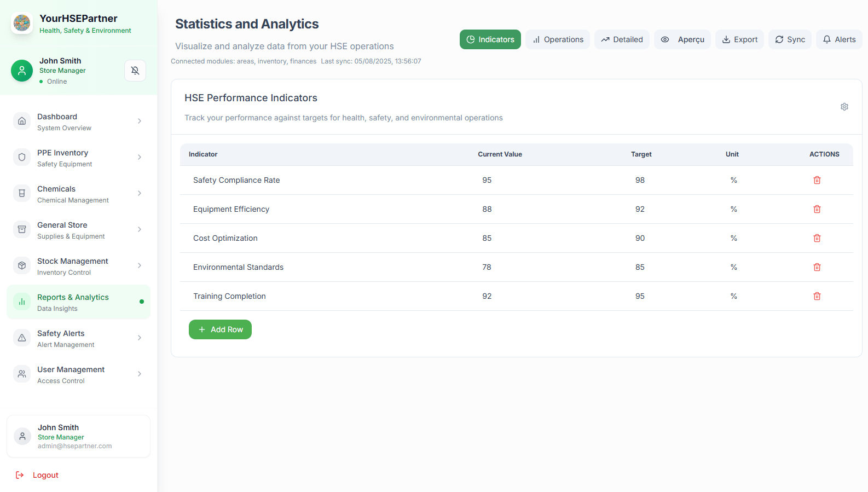This screenshot has width=868, height=492.
Task: Remove the Cost Optimization indicator
Action: pos(817,238)
